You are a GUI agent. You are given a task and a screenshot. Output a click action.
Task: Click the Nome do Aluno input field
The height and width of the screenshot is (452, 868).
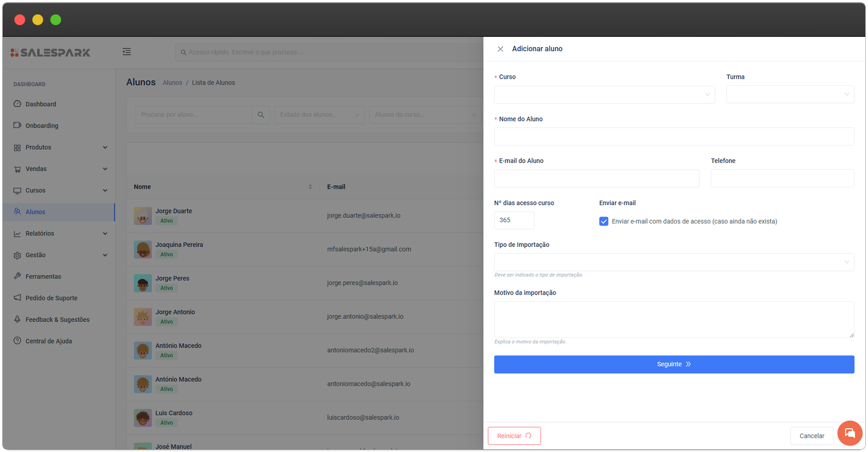[x=673, y=137]
